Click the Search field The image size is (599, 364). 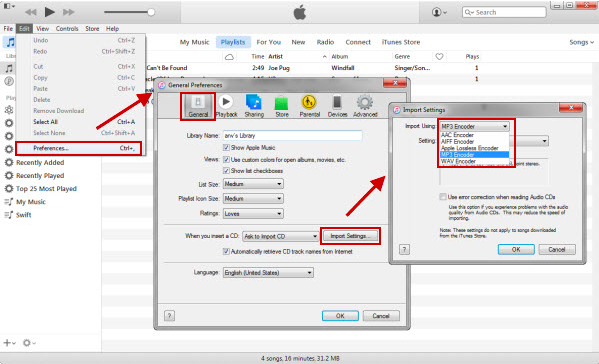tap(504, 12)
